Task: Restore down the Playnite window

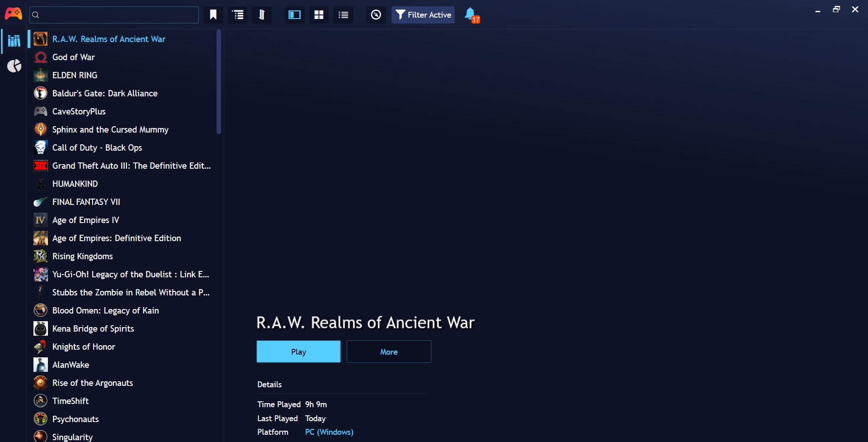Action: click(836, 10)
